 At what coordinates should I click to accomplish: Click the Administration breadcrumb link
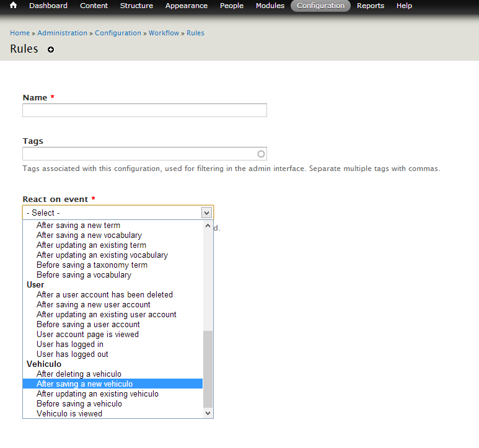62,33
